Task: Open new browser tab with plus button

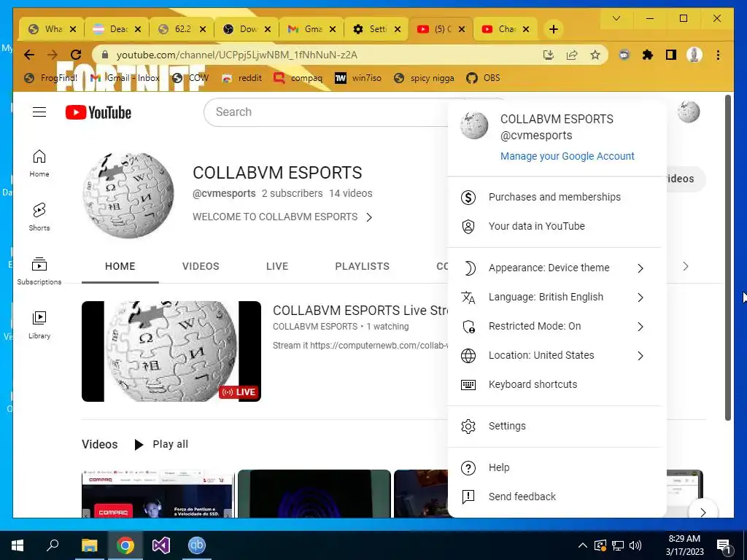Action: click(553, 29)
